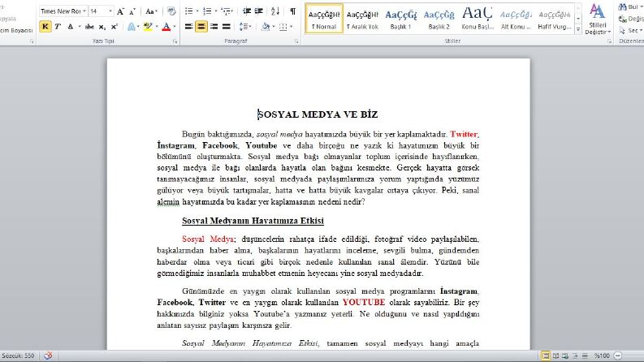Apply the Başlık 1 style

pyautogui.click(x=400, y=19)
